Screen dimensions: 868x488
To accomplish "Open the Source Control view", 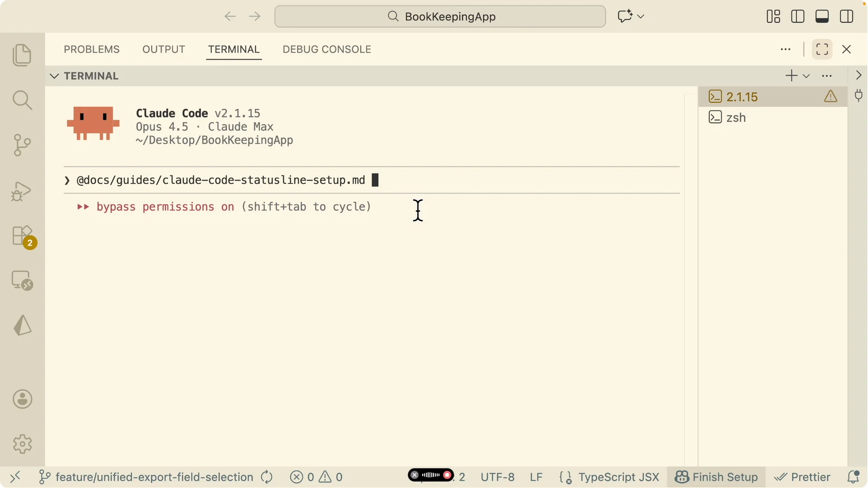I will click(22, 145).
